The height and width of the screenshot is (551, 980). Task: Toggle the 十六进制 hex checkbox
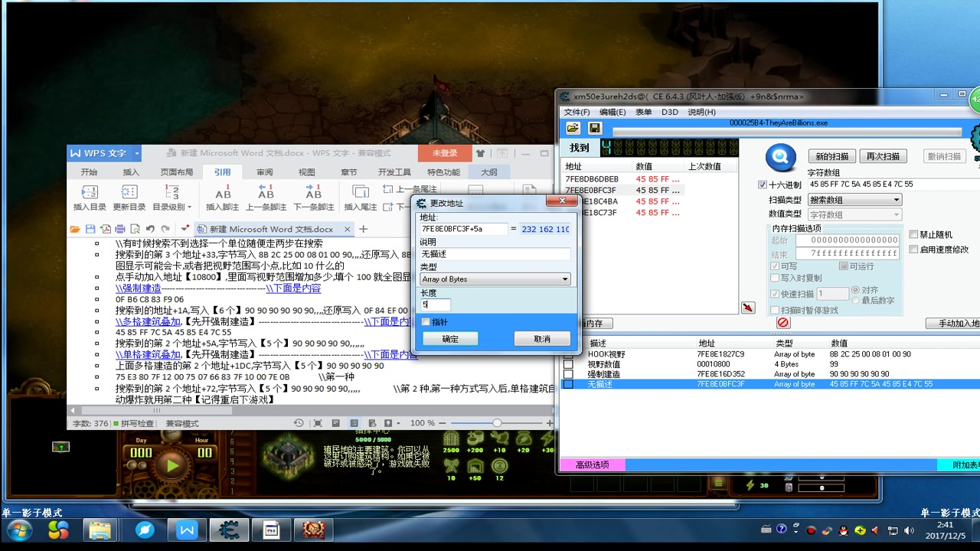tap(763, 184)
